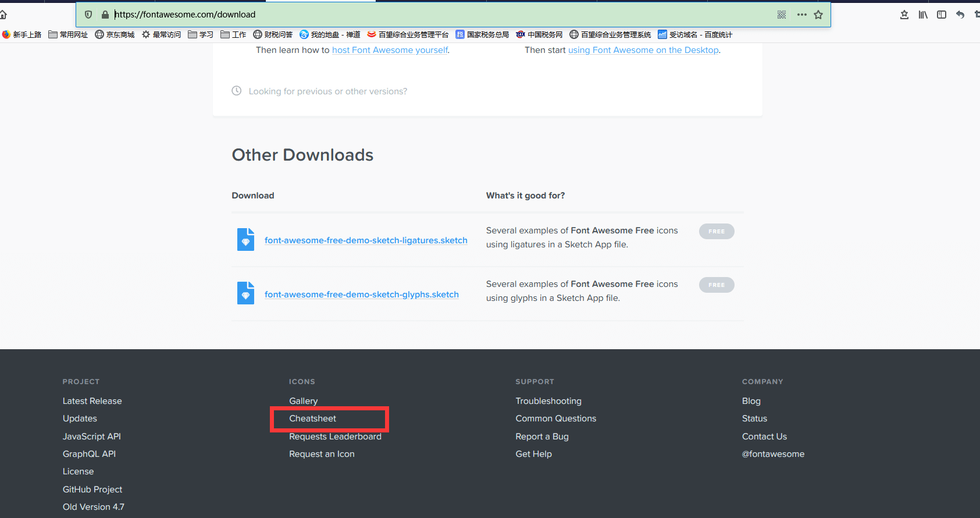Open the company Blog link
The width and height of the screenshot is (980, 518).
coord(751,401)
